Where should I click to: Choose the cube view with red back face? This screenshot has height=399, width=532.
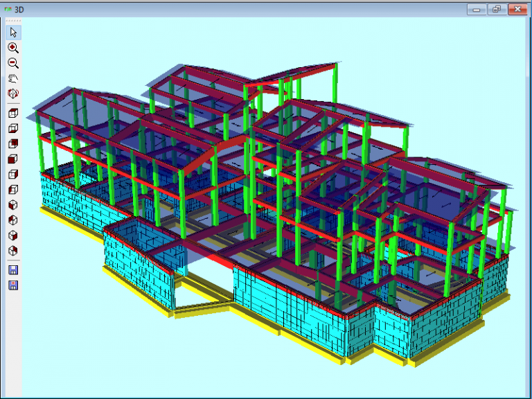click(x=13, y=143)
